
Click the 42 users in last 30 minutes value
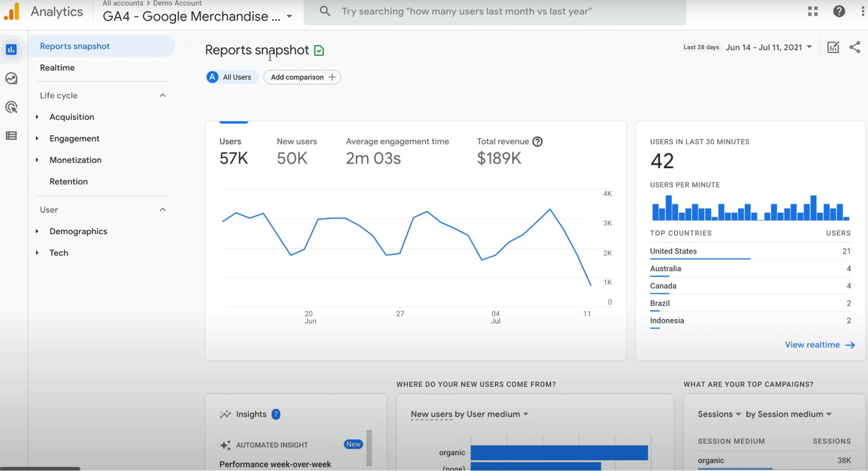tap(662, 161)
